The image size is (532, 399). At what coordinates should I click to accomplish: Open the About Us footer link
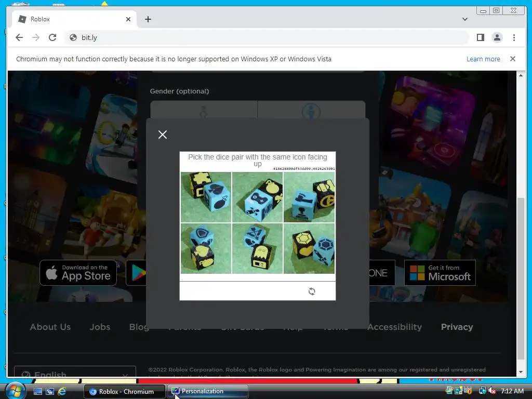click(50, 327)
